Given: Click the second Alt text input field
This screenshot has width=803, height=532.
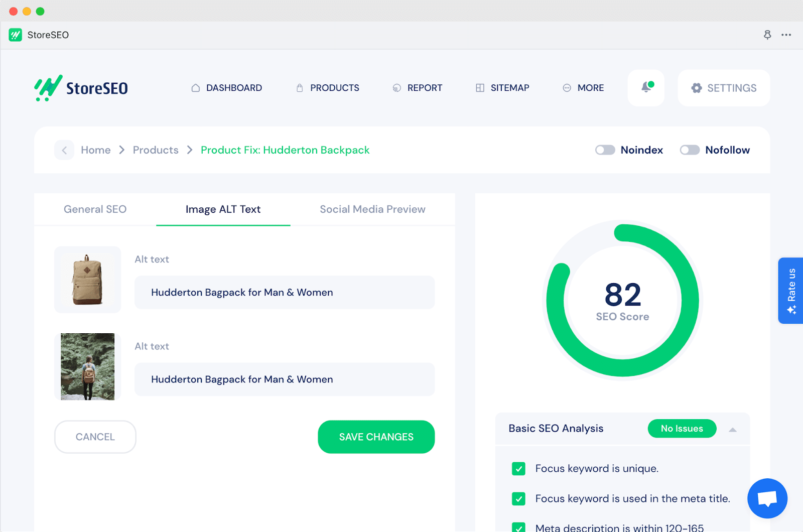Looking at the screenshot, I should click(285, 379).
